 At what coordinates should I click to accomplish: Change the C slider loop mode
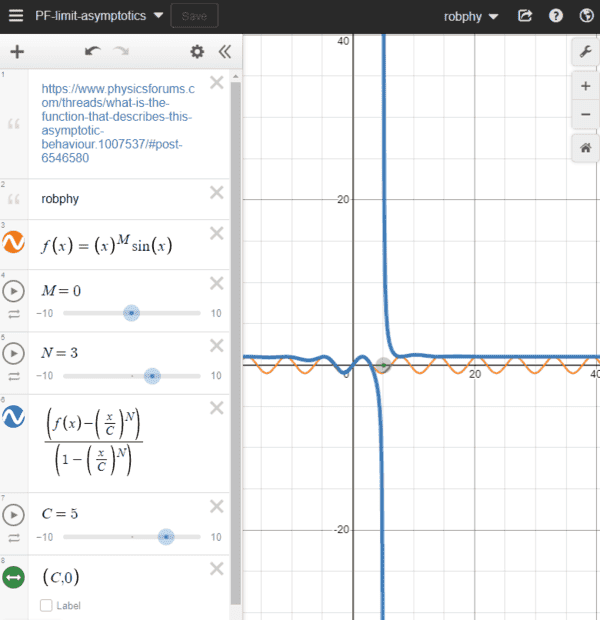coord(14,538)
